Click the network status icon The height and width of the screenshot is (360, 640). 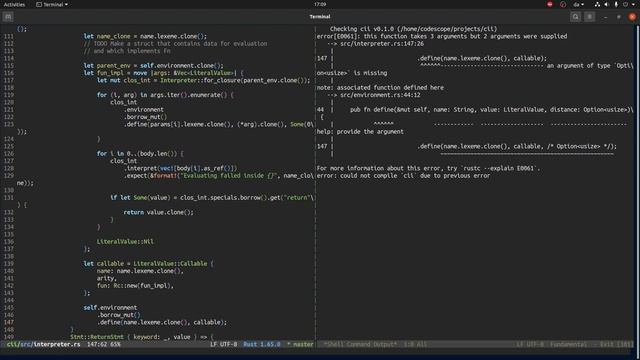(597, 4)
